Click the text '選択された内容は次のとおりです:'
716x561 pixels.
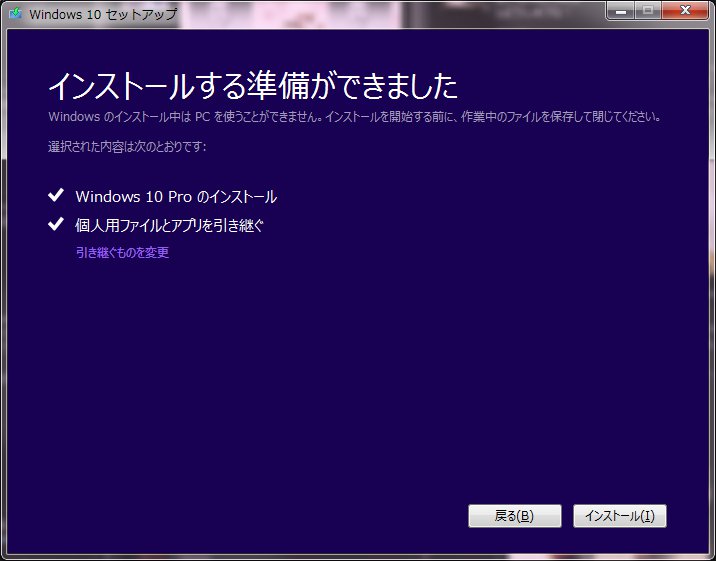[x=127, y=147]
